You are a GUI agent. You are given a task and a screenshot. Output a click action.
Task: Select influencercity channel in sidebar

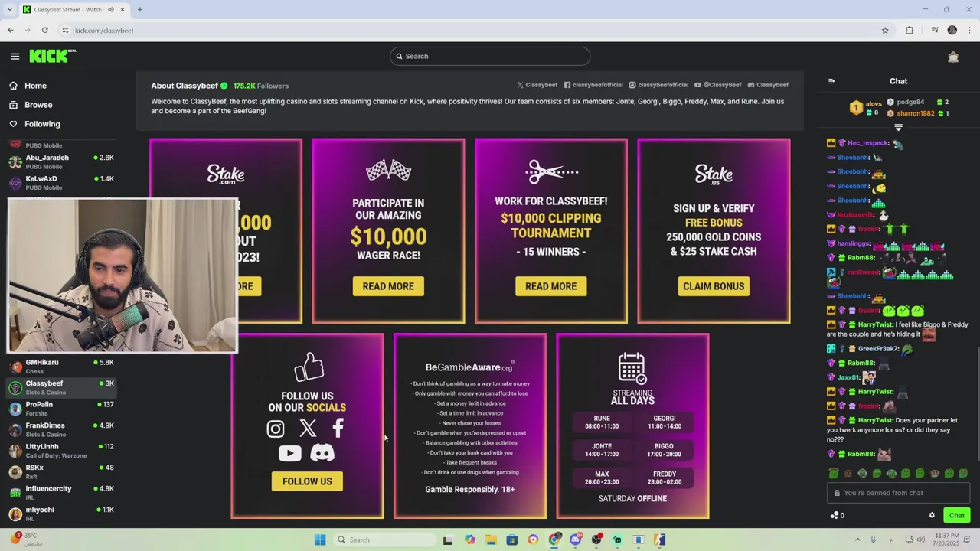61,493
